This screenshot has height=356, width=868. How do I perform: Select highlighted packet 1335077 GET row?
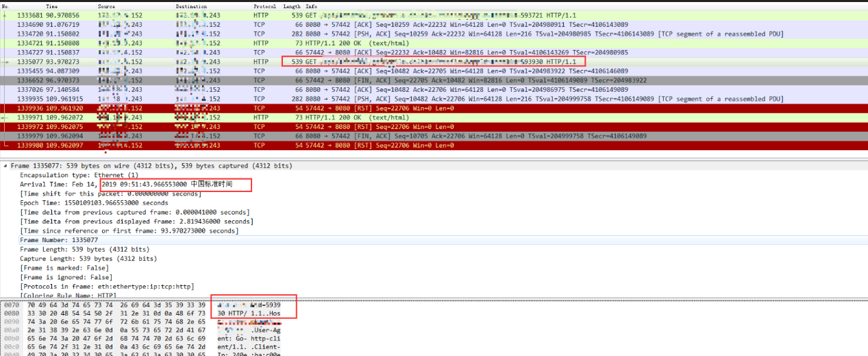[x=434, y=62]
